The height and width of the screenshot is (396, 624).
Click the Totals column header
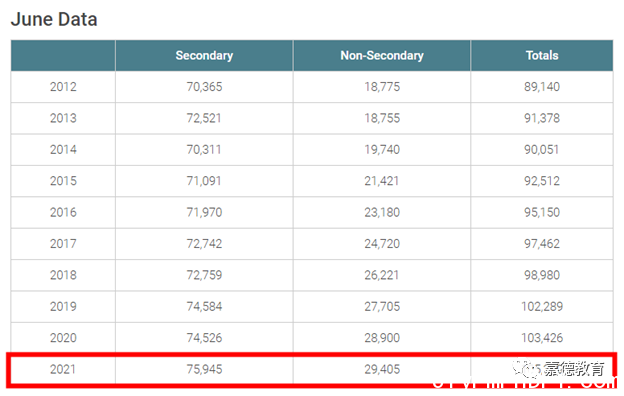pyautogui.click(x=542, y=55)
